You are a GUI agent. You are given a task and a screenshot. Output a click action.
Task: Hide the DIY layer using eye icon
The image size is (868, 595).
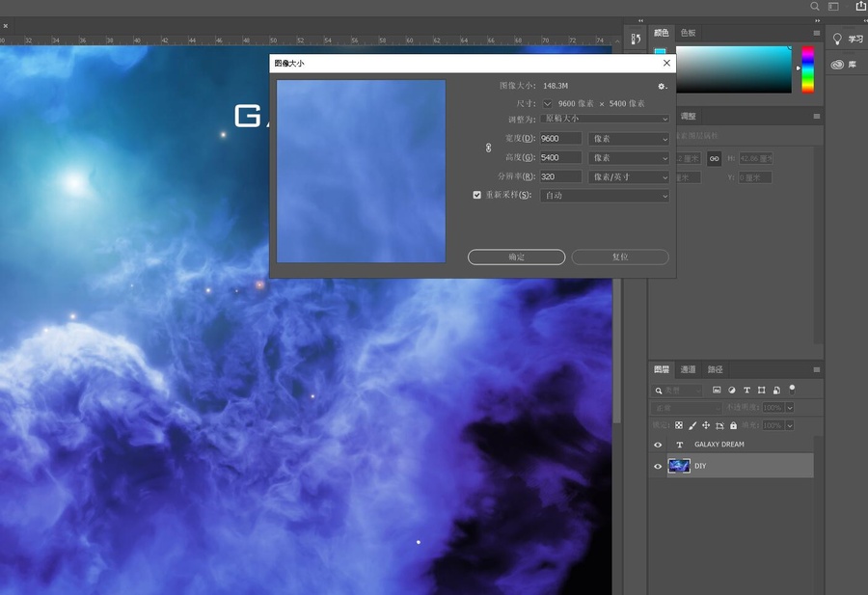(x=658, y=466)
